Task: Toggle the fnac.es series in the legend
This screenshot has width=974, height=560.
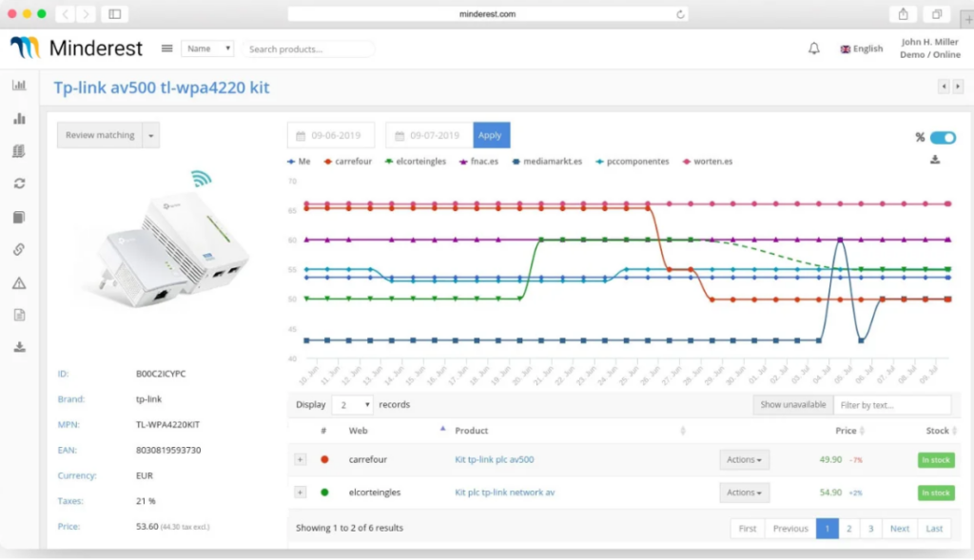Action: pyautogui.click(x=479, y=162)
